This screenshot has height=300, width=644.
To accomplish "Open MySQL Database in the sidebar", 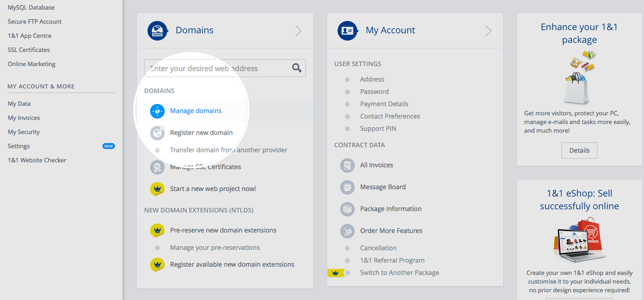I will coord(31,7).
